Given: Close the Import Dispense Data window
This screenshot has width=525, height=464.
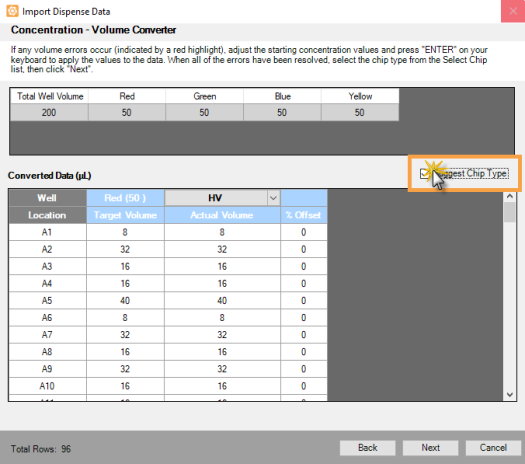Looking at the screenshot, I should [x=513, y=11].
